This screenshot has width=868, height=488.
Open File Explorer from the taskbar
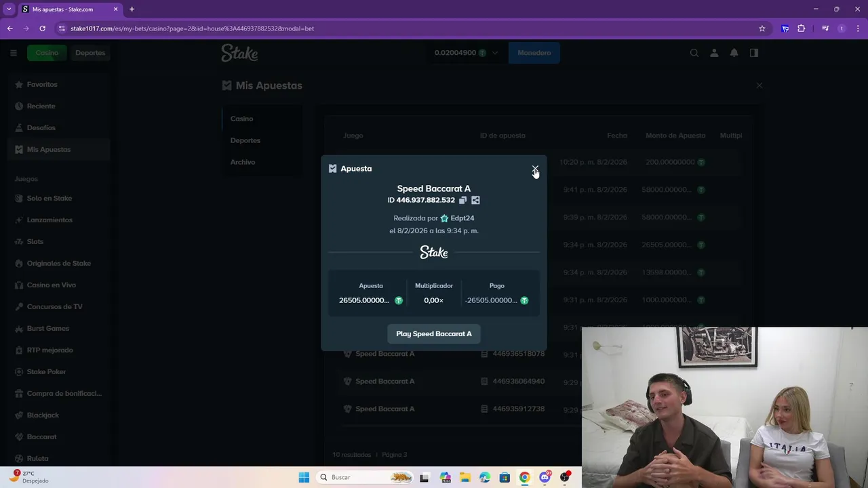click(x=465, y=477)
